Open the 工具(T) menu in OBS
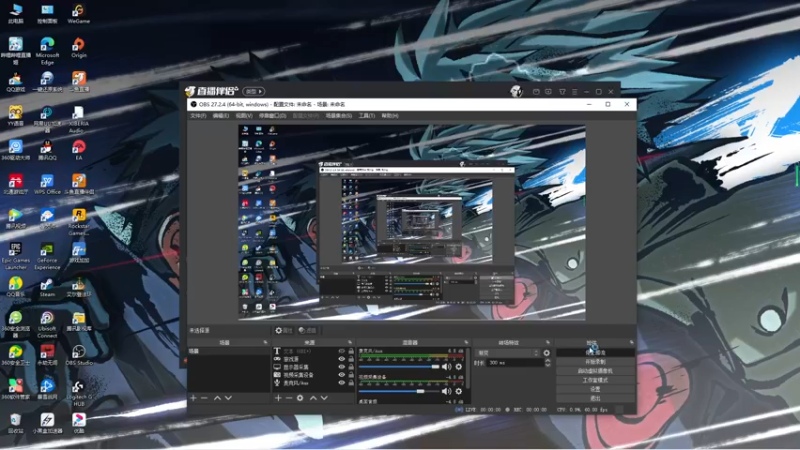Screen dimensions: 800x450 [x=366, y=116]
